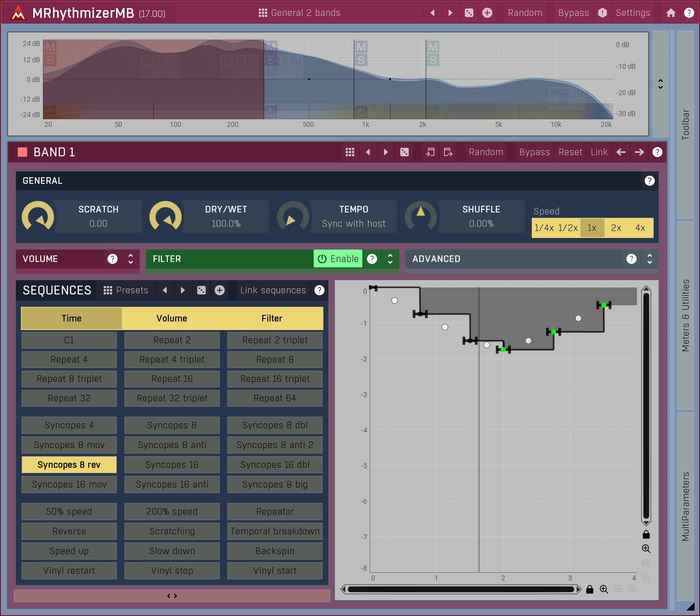The height and width of the screenshot is (616, 700).
Task: Click the Dry/Wet knob
Action: (166, 217)
